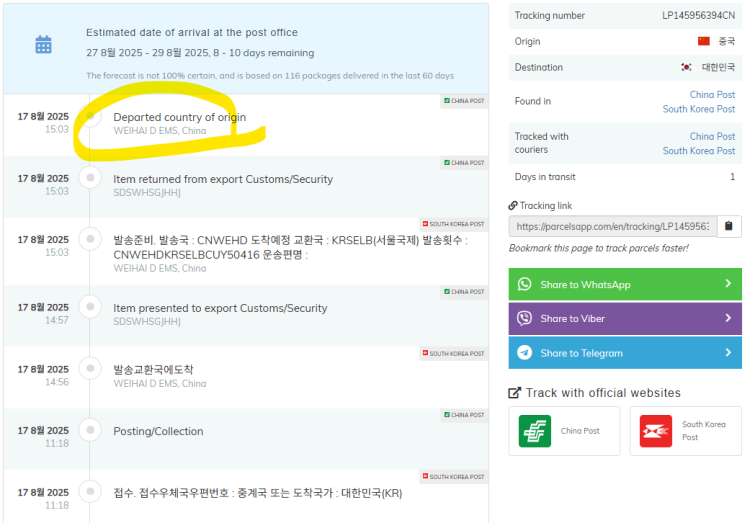The image size is (750, 523).
Task: Click 'Bookmark this page to track parcels faster!'
Action: 598,248
